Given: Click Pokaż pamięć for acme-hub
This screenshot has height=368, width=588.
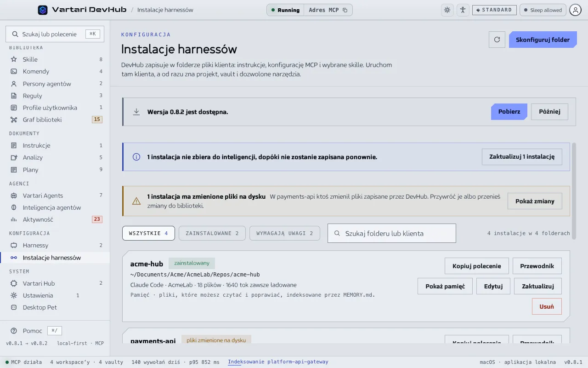Looking at the screenshot, I should point(445,286).
